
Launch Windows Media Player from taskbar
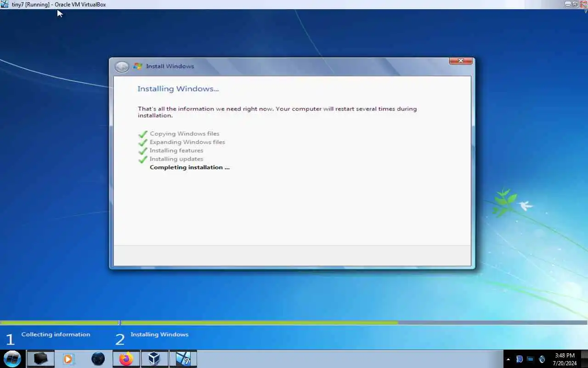tap(68, 359)
